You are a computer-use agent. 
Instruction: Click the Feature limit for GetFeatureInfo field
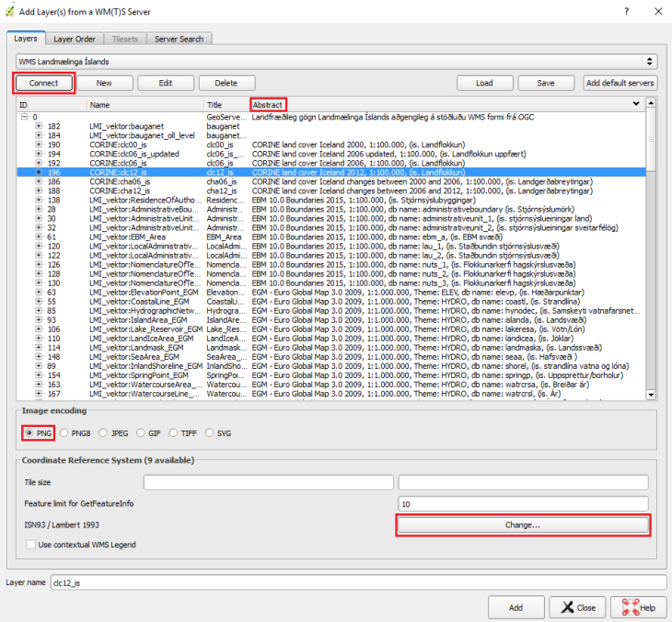523,504
